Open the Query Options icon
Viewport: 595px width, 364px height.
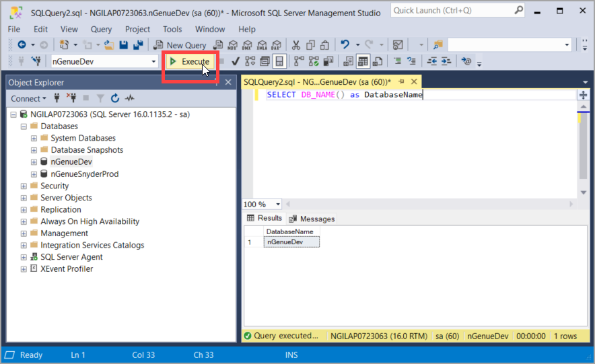pos(265,61)
